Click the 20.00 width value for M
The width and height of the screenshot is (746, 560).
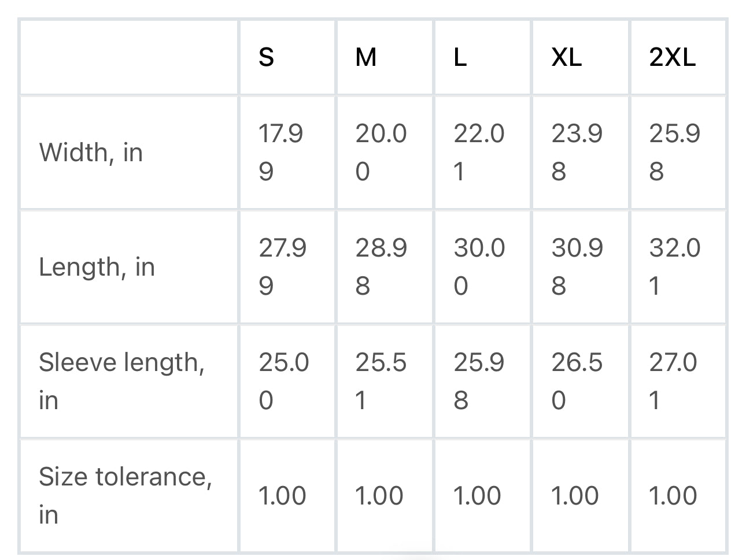tap(381, 153)
